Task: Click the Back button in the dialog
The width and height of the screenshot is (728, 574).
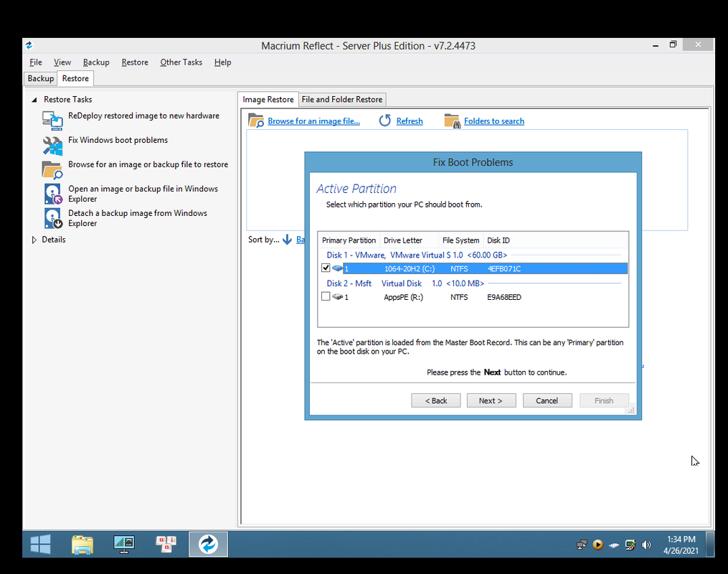Action: click(x=435, y=400)
